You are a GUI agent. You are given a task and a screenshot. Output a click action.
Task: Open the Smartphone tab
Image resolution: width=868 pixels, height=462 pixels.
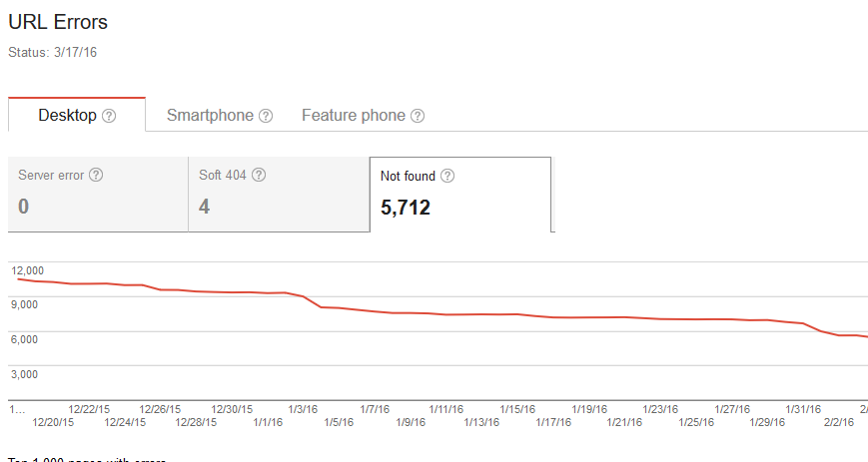[x=210, y=116]
